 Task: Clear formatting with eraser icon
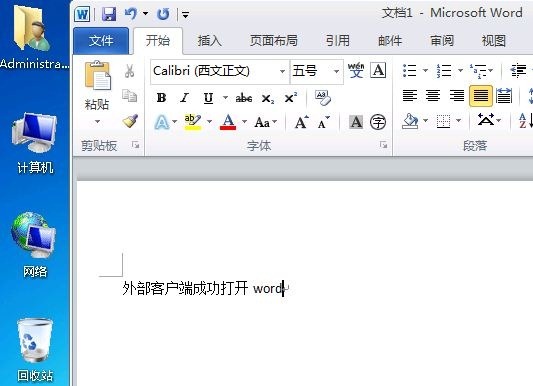click(323, 98)
